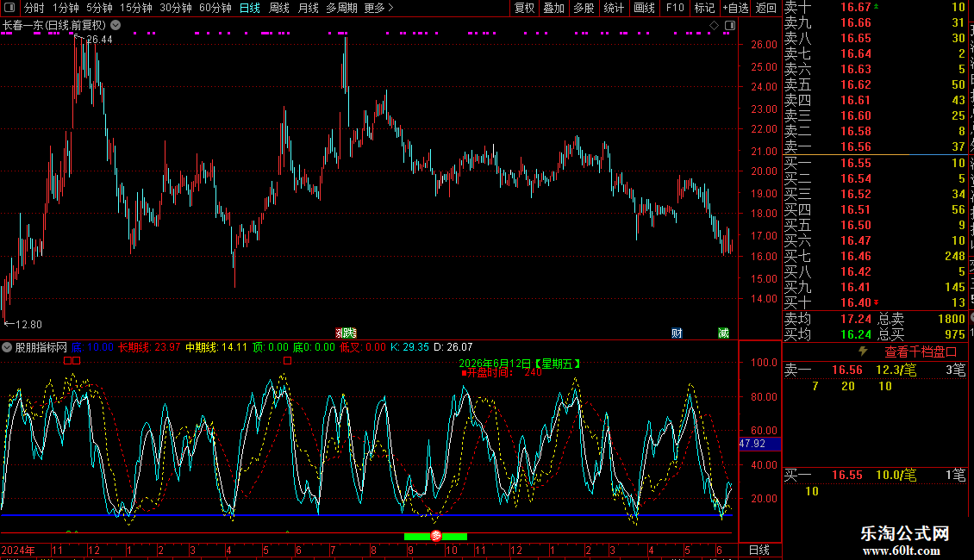Open 多周期 multi-period view

tap(341, 8)
